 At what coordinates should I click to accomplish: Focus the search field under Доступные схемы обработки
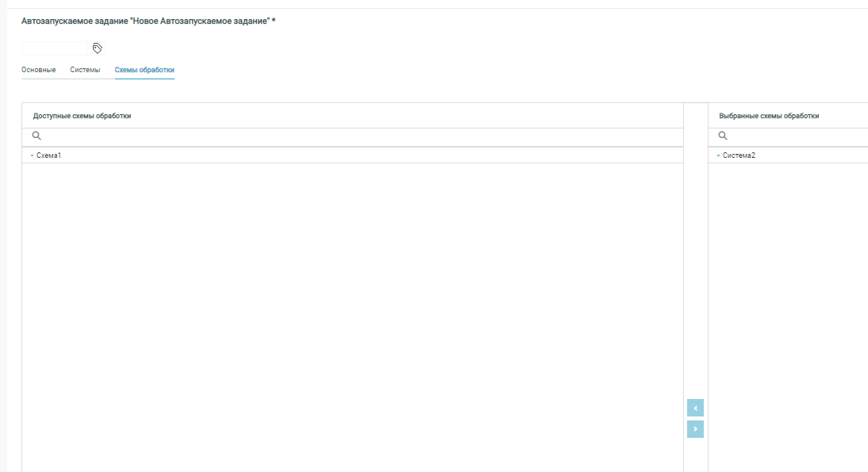coord(357,137)
